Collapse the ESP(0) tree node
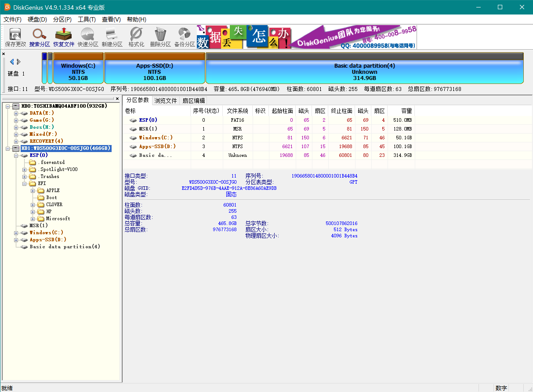 click(x=16, y=155)
